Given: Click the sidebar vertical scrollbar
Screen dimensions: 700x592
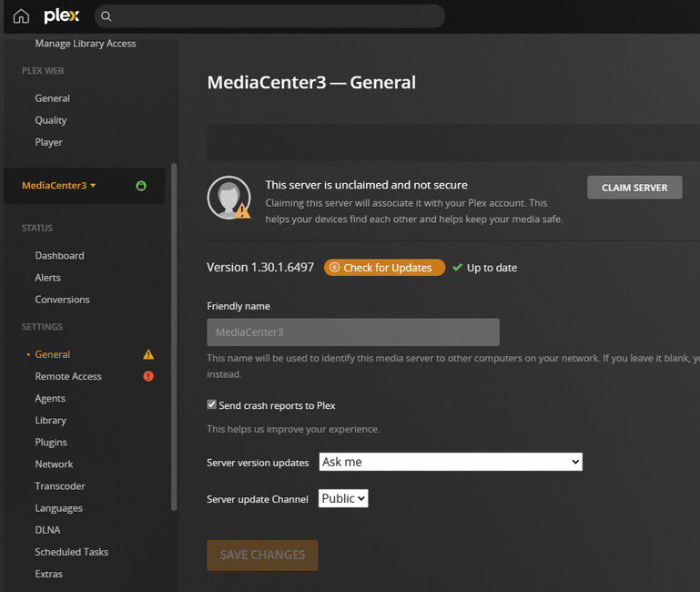Looking at the screenshot, I should point(174,337).
